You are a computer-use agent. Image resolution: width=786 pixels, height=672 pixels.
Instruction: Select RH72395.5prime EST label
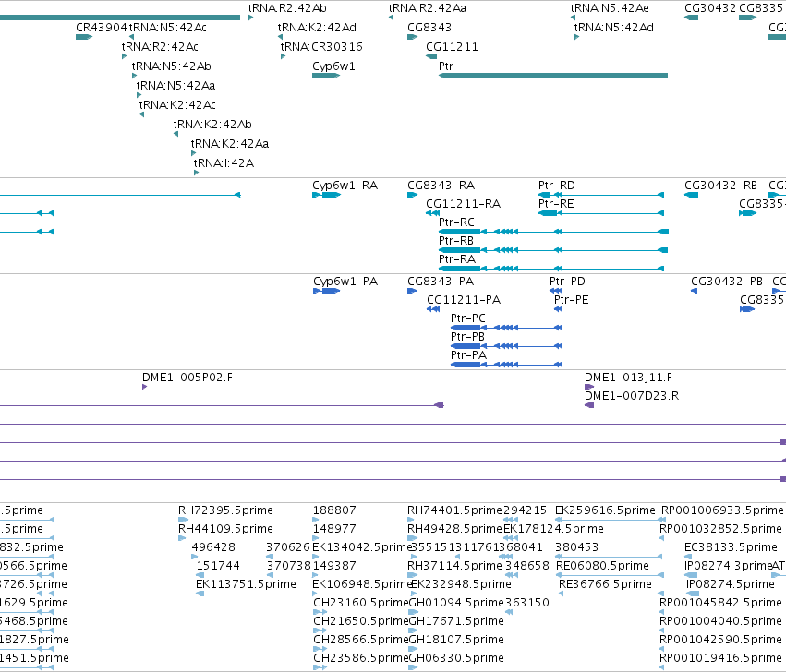point(225,510)
